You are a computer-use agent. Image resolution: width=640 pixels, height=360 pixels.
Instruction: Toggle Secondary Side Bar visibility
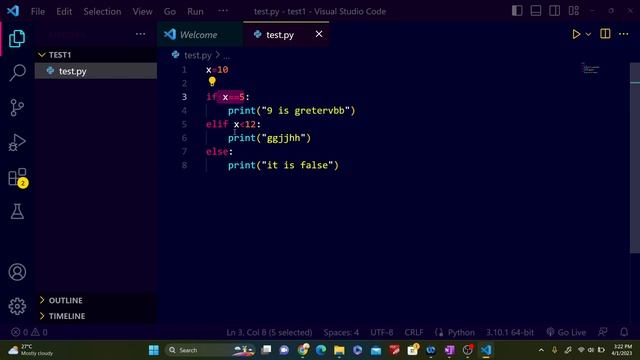554,11
